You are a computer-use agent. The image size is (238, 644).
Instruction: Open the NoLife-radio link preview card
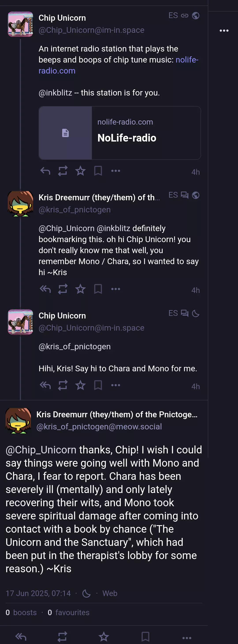[120, 133]
